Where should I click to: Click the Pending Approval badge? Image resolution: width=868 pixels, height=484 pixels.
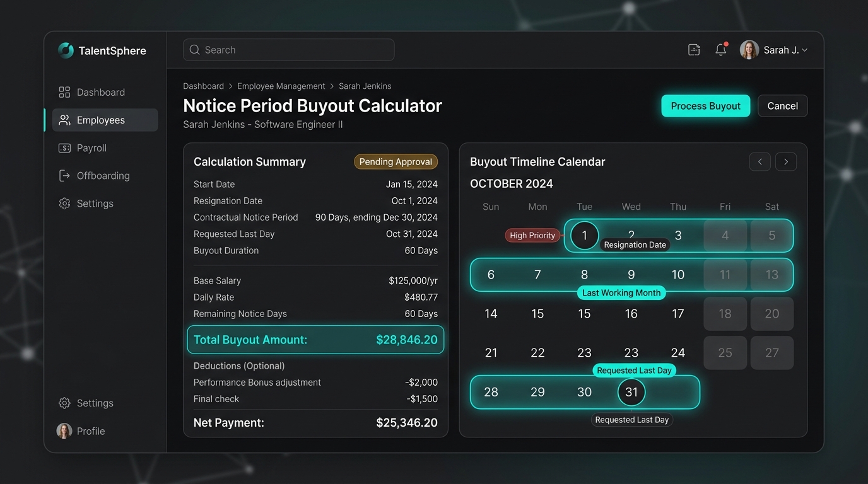(x=396, y=162)
